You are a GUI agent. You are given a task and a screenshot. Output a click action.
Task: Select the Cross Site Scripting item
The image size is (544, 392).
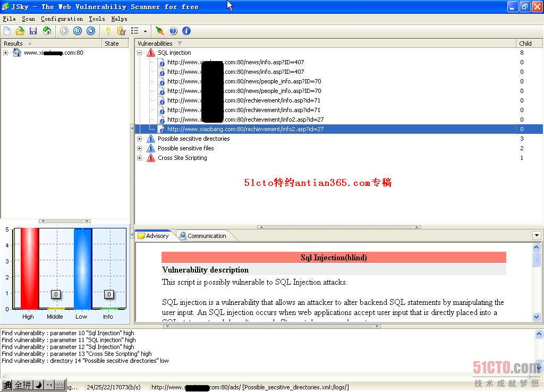click(182, 158)
